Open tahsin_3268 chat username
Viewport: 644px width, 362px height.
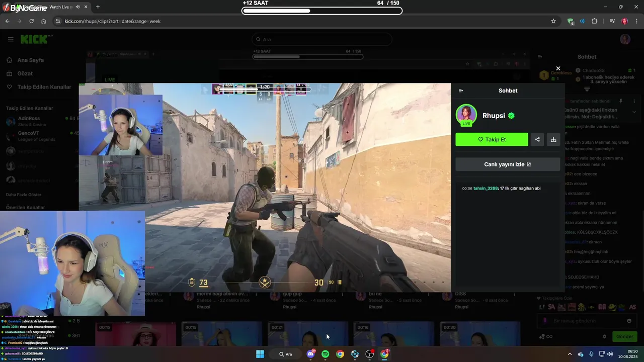pos(486,189)
